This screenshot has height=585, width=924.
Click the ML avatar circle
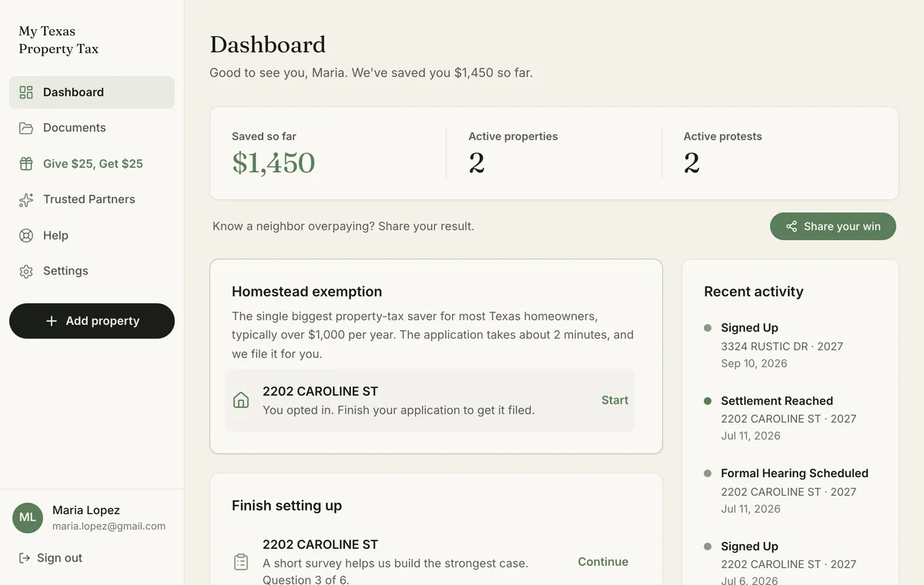point(28,518)
